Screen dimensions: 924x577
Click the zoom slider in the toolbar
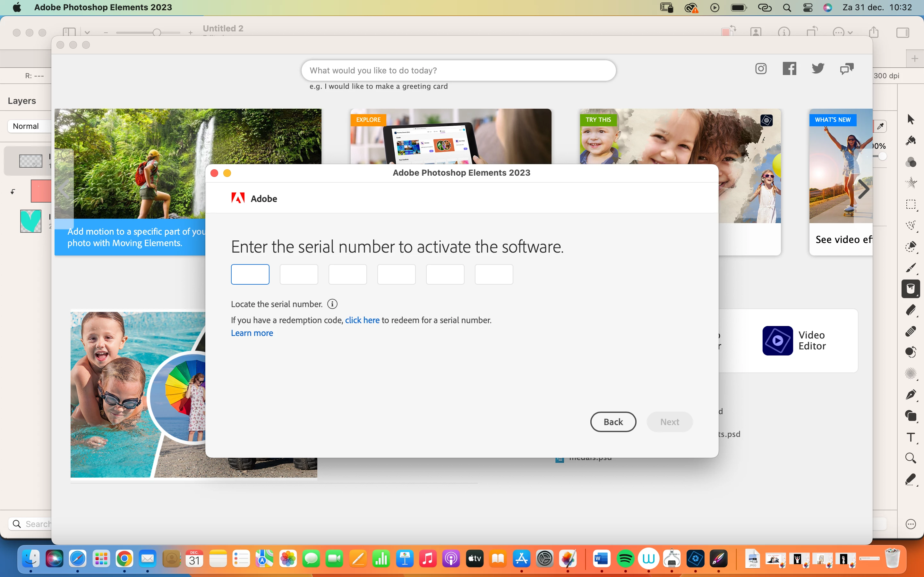(x=157, y=33)
